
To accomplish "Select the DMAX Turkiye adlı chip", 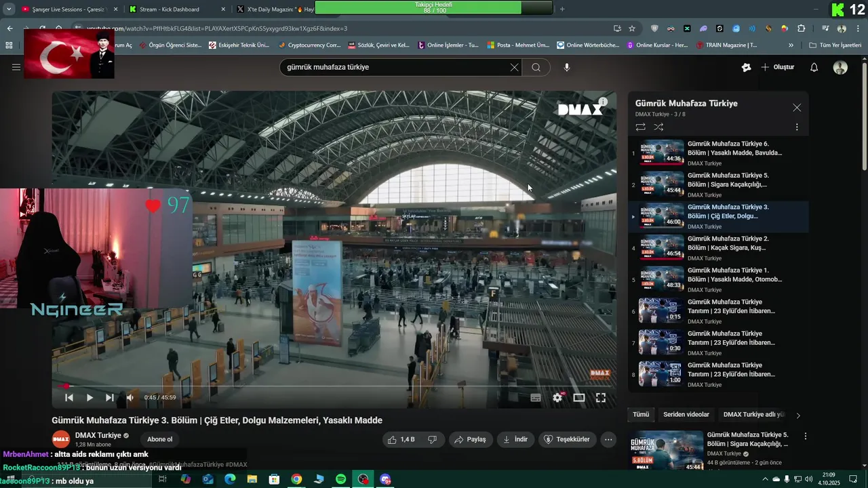I will (x=754, y=415).
